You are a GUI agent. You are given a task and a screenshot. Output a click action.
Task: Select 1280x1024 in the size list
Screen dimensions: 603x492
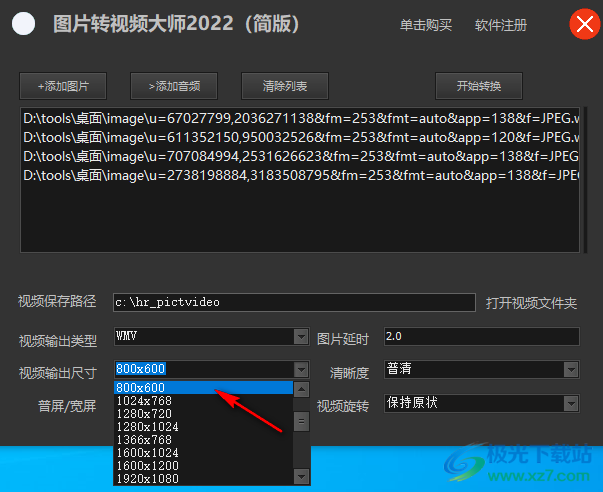[x=204, y=427]
